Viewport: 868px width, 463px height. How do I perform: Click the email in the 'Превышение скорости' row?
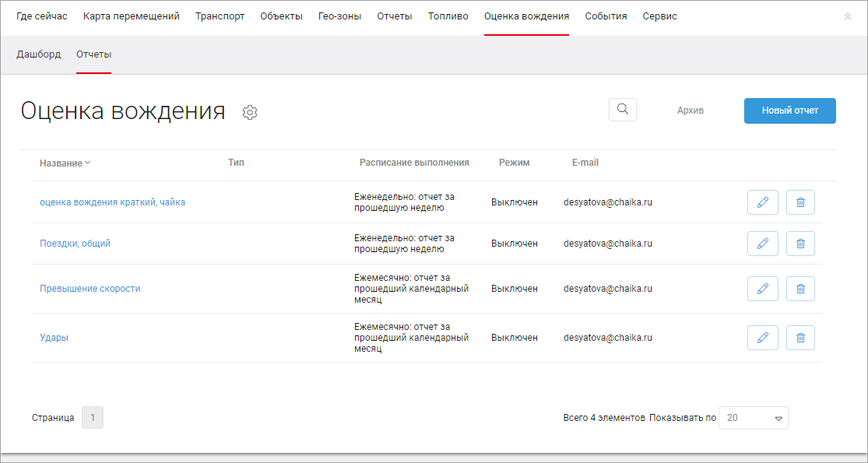pos(608,289)
